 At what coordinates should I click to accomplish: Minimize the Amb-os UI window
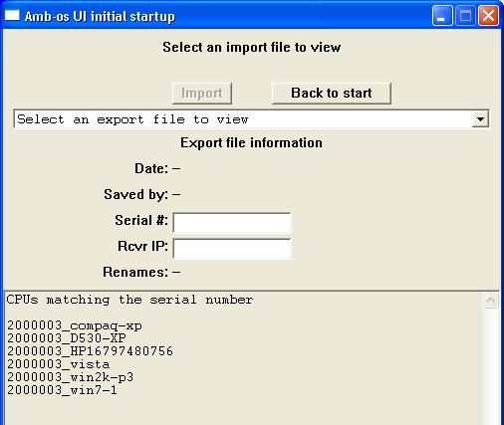442,15
